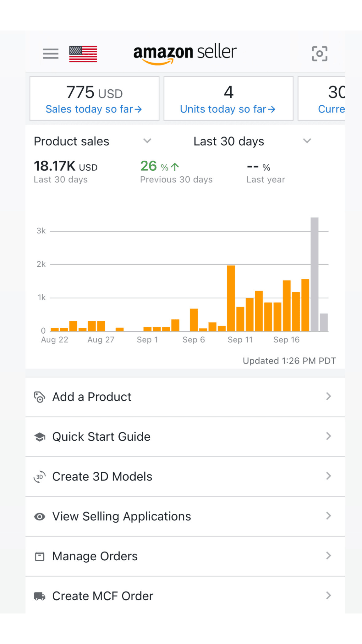Viewport: 362px width, 644px height.
Task: Tap the partially visible third summary card
Action: [322, 98]
